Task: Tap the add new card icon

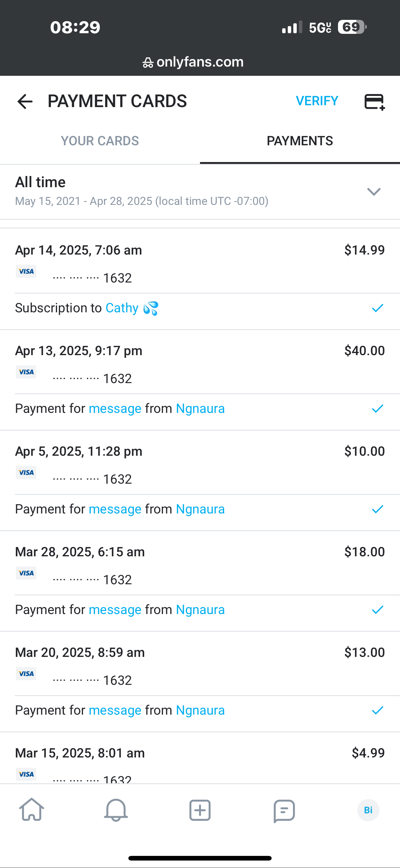Action: pyautogui.click(x=374, y=102)
